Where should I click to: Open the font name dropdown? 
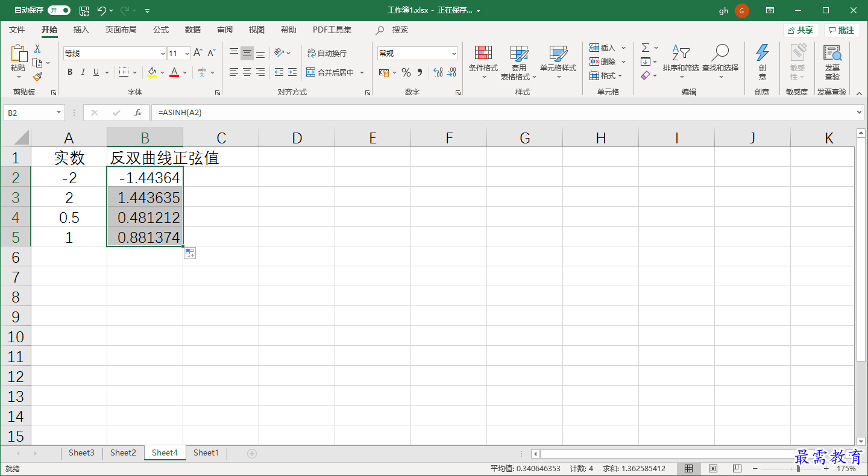163,54
